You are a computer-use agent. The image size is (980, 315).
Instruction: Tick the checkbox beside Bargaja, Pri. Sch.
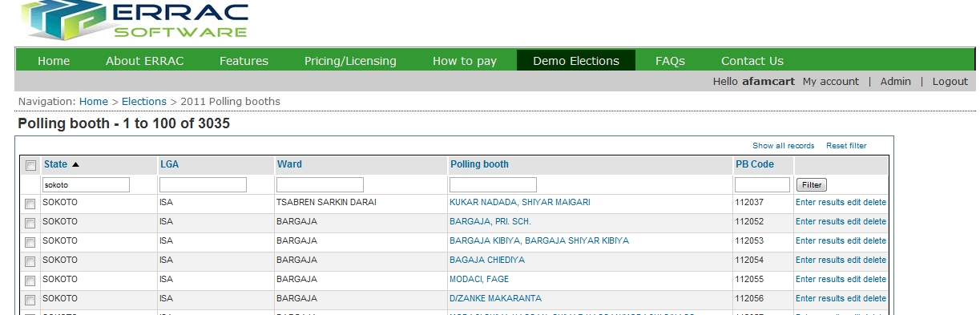(x=31, y=223)
